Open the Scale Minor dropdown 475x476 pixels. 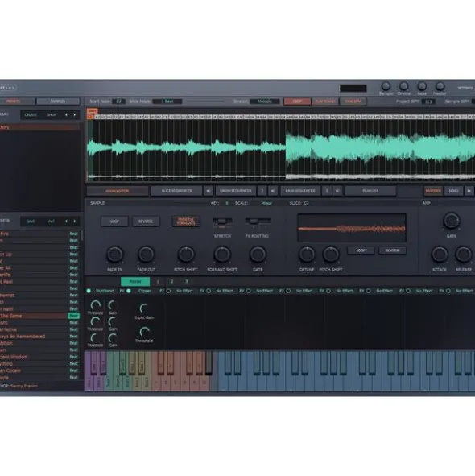tap(266, 203)
